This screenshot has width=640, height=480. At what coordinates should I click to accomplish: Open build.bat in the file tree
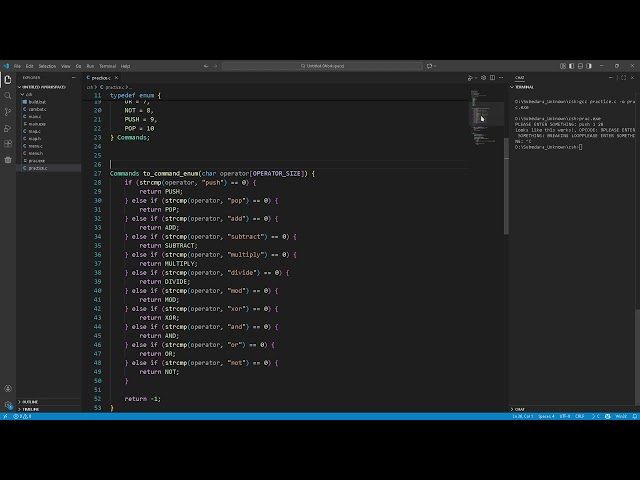pos(49,102)
